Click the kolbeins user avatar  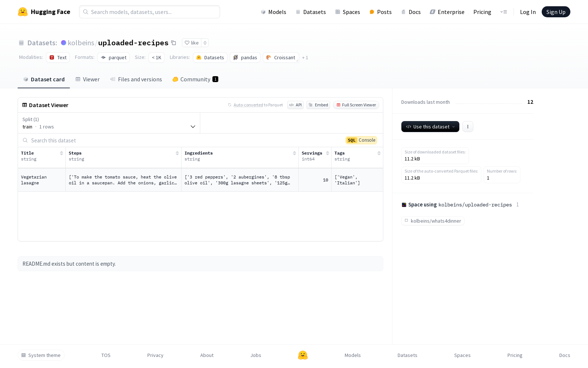point(64,43)
